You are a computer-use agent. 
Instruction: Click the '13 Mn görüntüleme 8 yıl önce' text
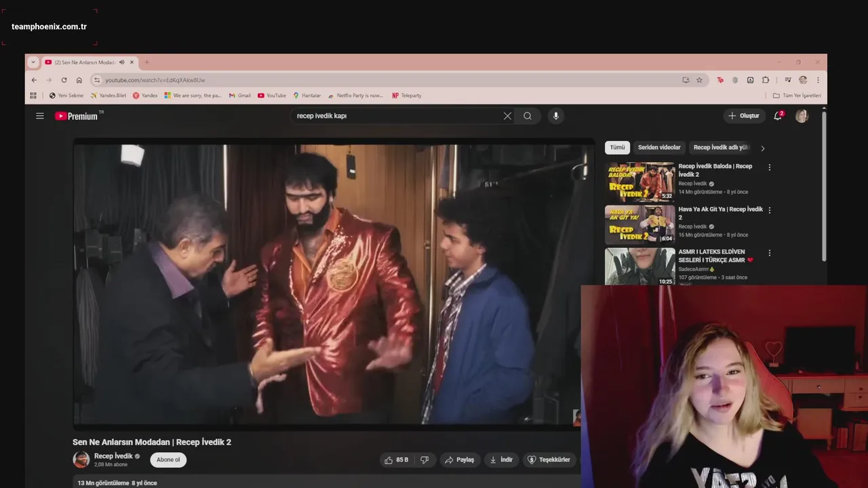[x=117, y=483]
